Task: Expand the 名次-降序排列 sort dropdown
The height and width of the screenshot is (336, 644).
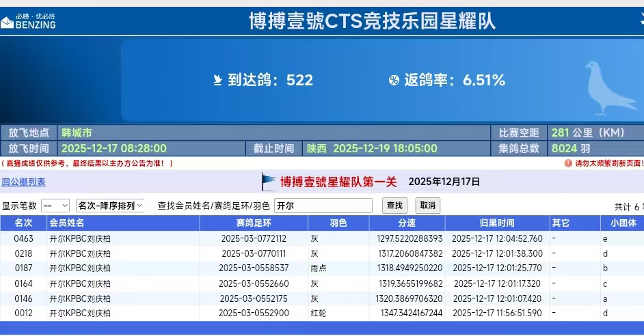Action: click(x=110, y=206)
